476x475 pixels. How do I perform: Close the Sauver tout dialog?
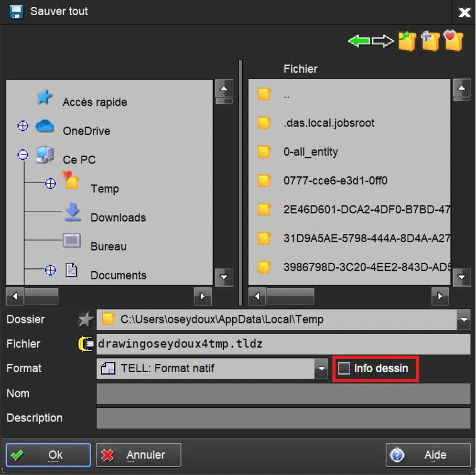click(464, 12)
